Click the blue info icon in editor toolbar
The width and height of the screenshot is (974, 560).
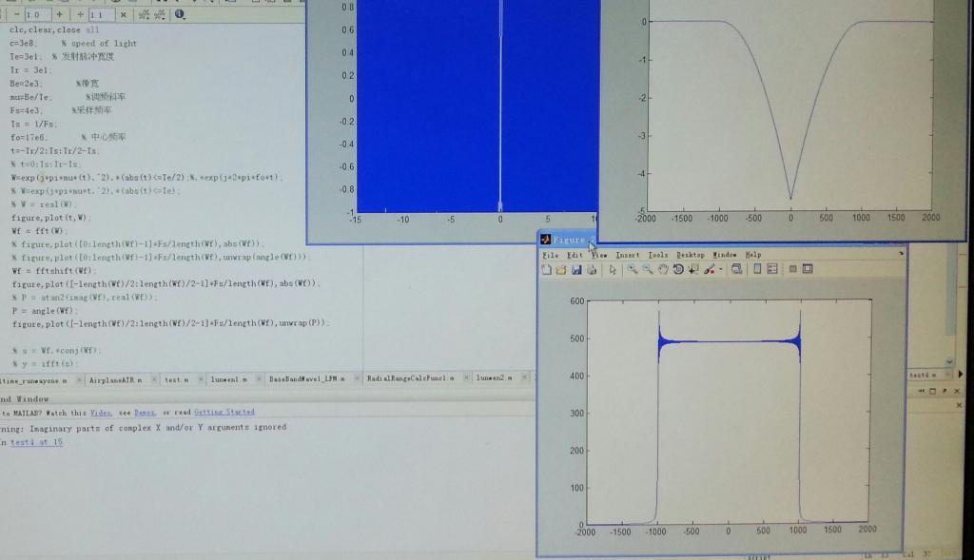[x=180, y=13]
